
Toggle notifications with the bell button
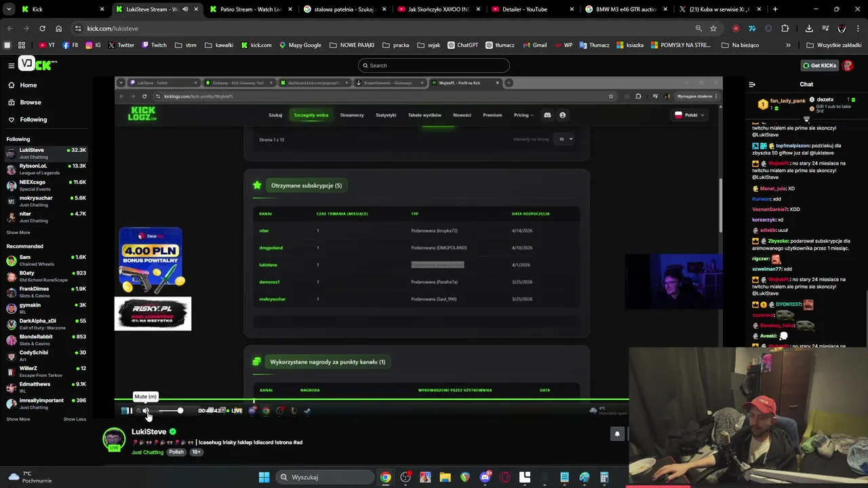point(617,434)
